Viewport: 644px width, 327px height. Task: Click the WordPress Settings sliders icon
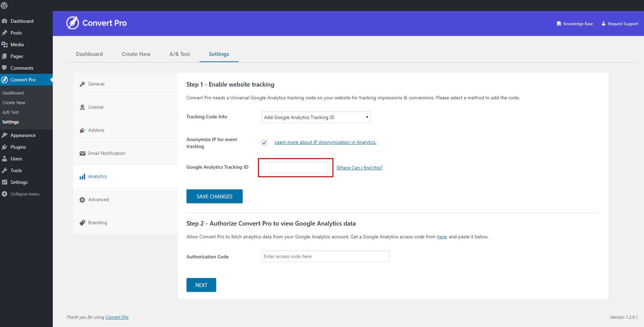click(4, 182)
